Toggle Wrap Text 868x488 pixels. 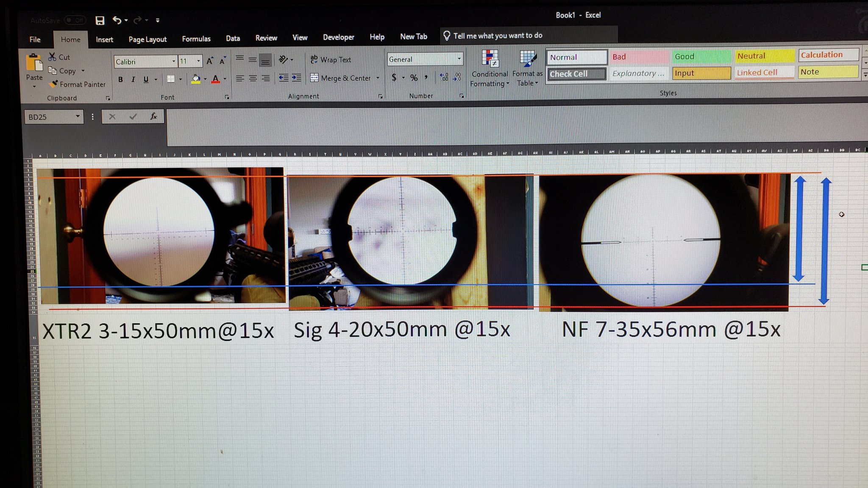[x=331, y=60]
